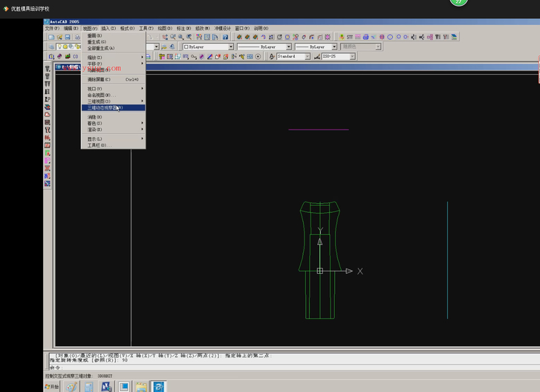This screenshot has height=392, width=540.
Task: Click the Windows 开始 Start button
Action: tap(52, 387)
